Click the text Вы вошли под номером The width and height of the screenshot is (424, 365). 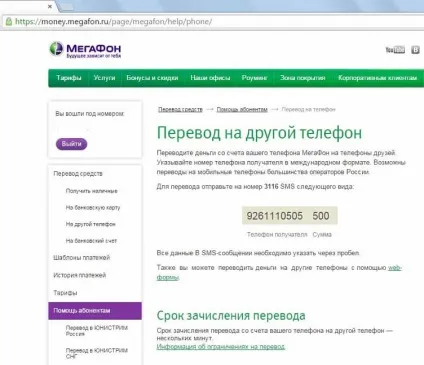tap(90, 114)
